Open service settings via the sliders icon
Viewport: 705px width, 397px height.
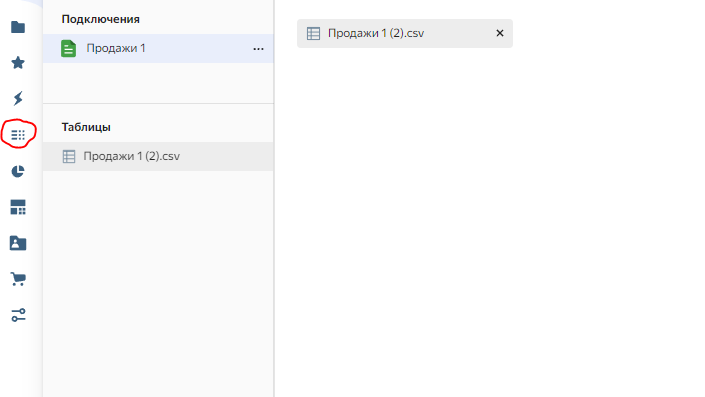pyautogui.click(x=18, y=315)
